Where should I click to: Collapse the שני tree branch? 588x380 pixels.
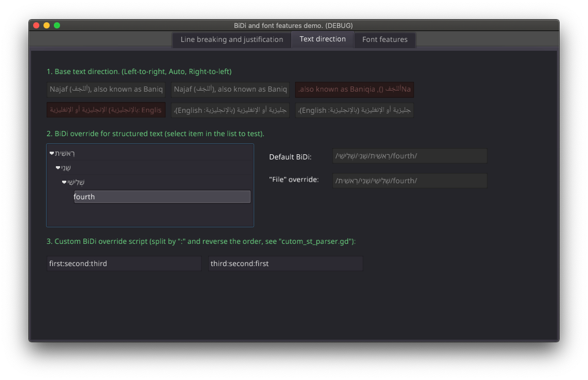point(58,167)
